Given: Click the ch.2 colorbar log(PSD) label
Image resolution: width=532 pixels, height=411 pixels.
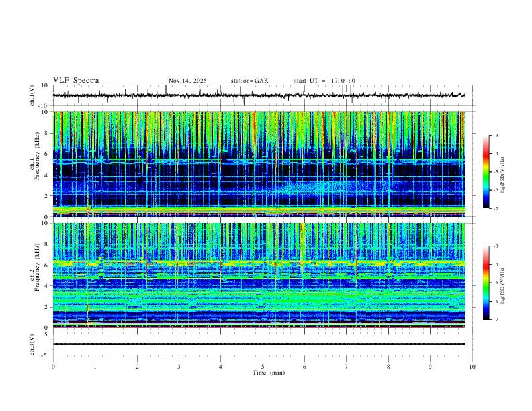Looking at the screenshot, I should [x=503, y=285].
